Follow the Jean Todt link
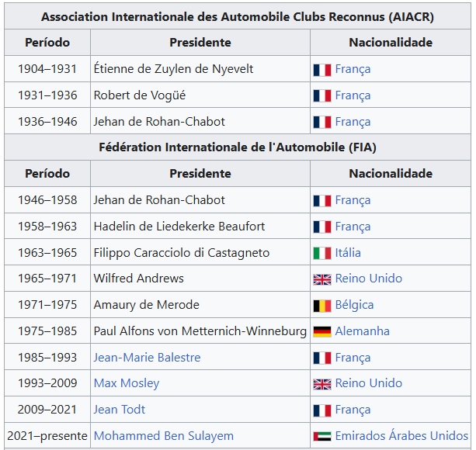Screen dimensions: 476x450 pos(120,410)
